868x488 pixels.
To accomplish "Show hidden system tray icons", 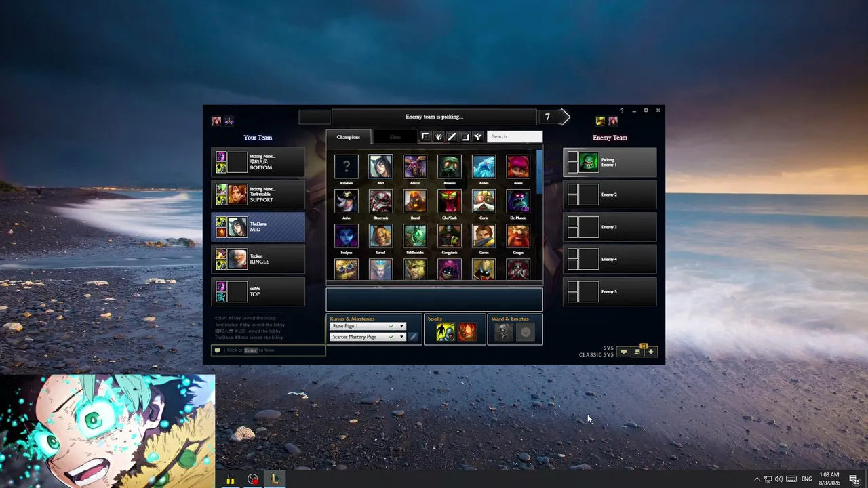I will point(757,479).
